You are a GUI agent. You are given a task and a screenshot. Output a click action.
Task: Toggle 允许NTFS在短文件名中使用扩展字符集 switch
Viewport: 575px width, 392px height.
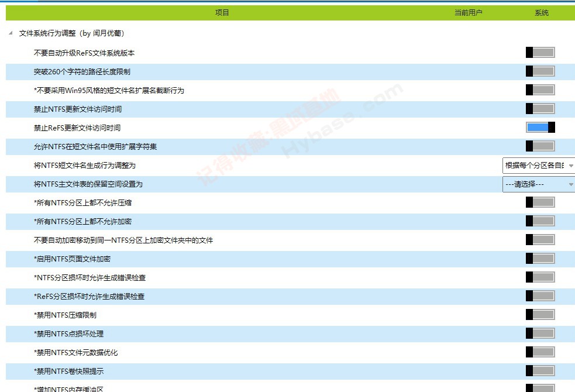(540, 146)
